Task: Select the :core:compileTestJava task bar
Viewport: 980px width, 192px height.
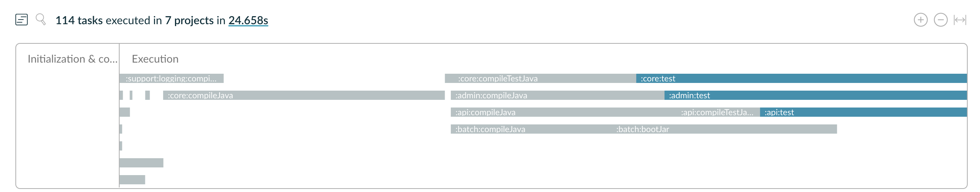Action: click(x=540, y=78)
